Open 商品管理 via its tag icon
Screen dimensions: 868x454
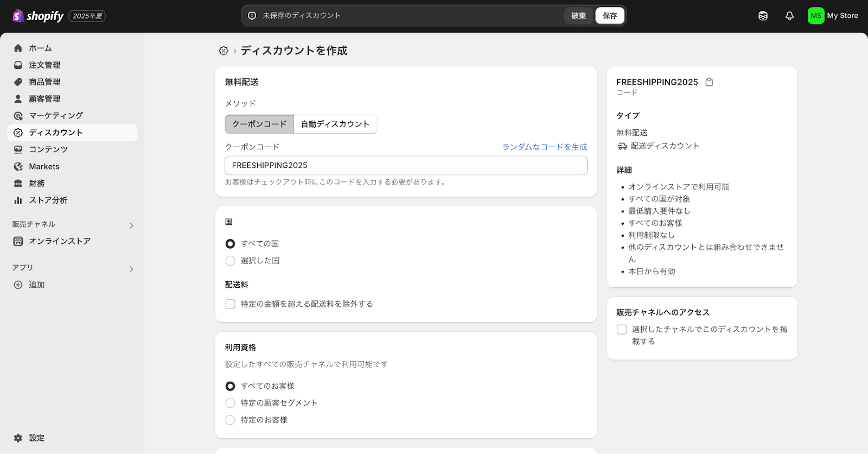(18, 82)
